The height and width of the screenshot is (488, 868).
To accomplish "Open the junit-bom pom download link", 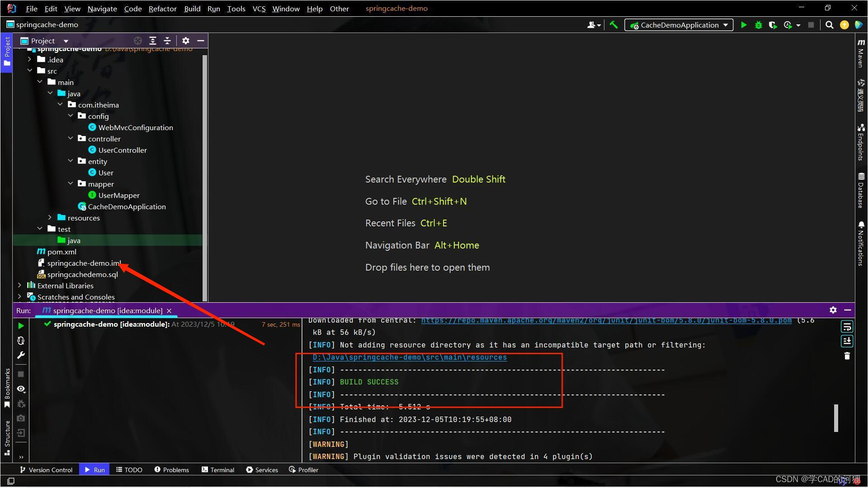I will [606, 320].
